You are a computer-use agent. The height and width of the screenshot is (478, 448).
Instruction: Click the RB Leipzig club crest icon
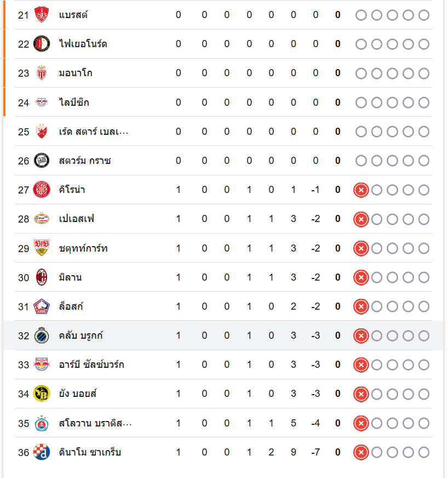[x=42, y=103]
